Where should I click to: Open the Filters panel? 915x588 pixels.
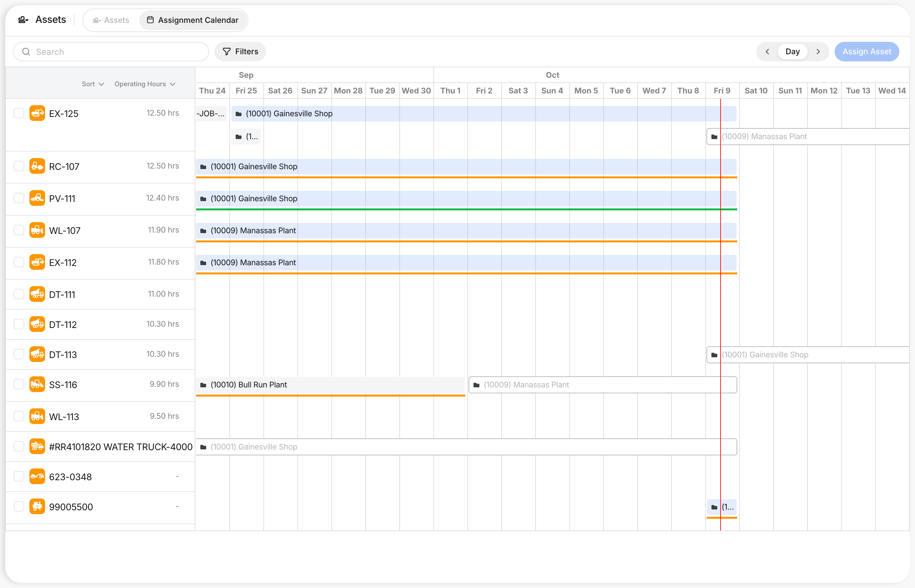240,52
